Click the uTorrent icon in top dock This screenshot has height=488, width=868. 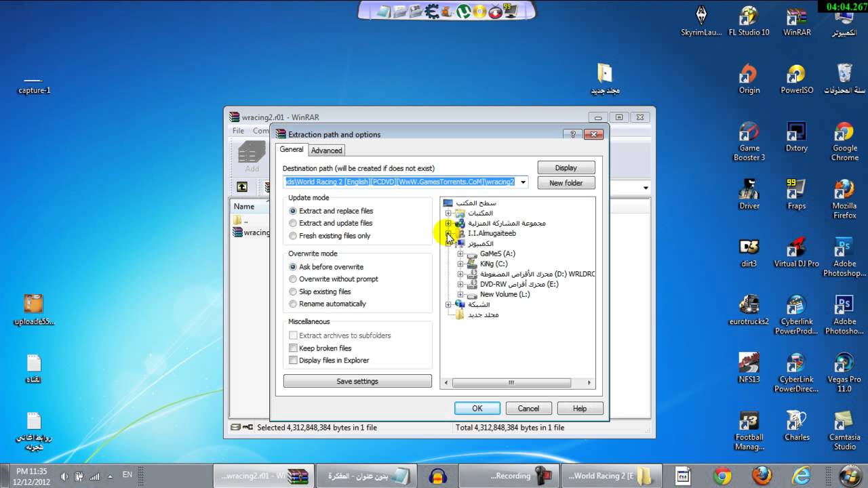click(463, 11)
